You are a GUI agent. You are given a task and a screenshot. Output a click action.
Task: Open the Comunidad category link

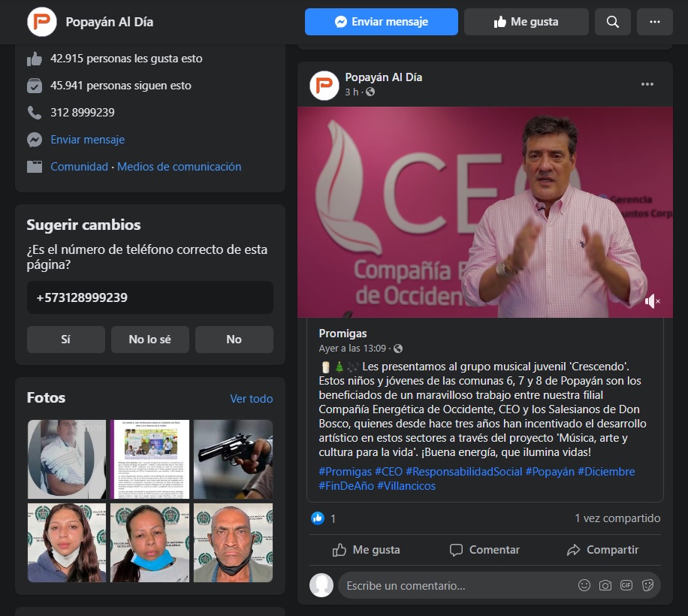(x=79, y=167)
